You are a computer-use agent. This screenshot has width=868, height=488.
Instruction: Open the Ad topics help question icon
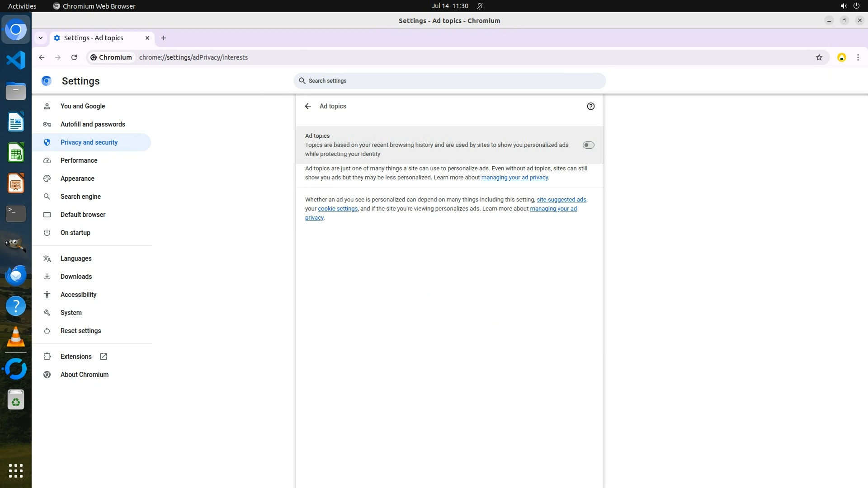tap(590, 106)
